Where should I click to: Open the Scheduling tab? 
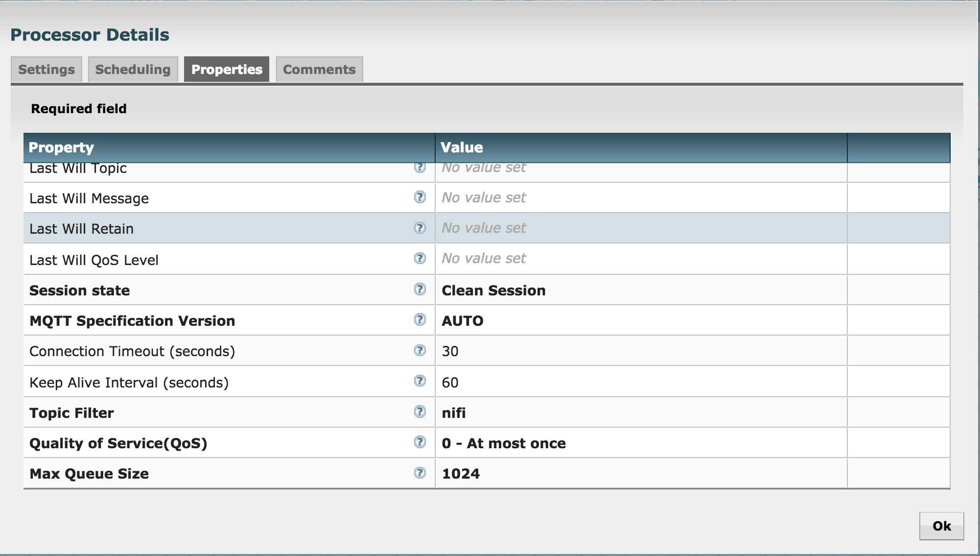click(x=133, y=70)
